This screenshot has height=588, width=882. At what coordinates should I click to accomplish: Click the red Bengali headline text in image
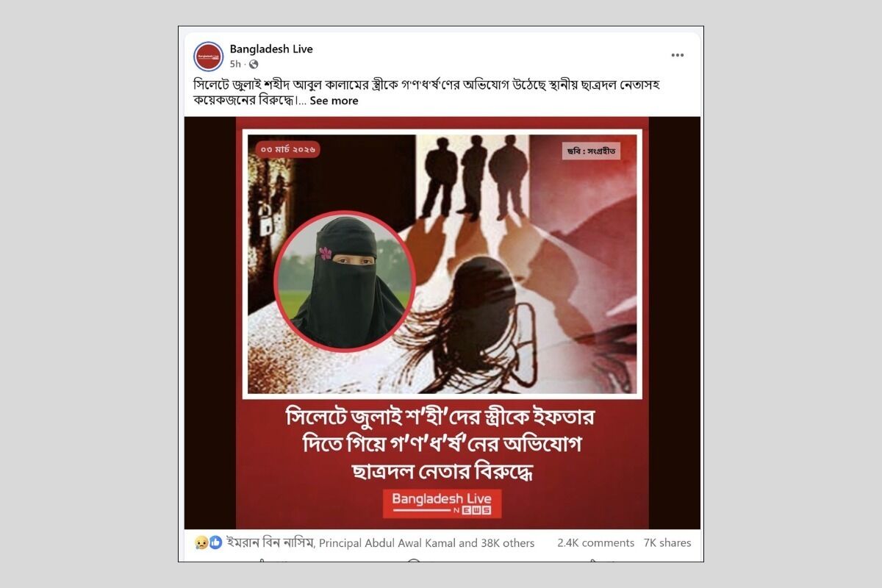point(441,443)
